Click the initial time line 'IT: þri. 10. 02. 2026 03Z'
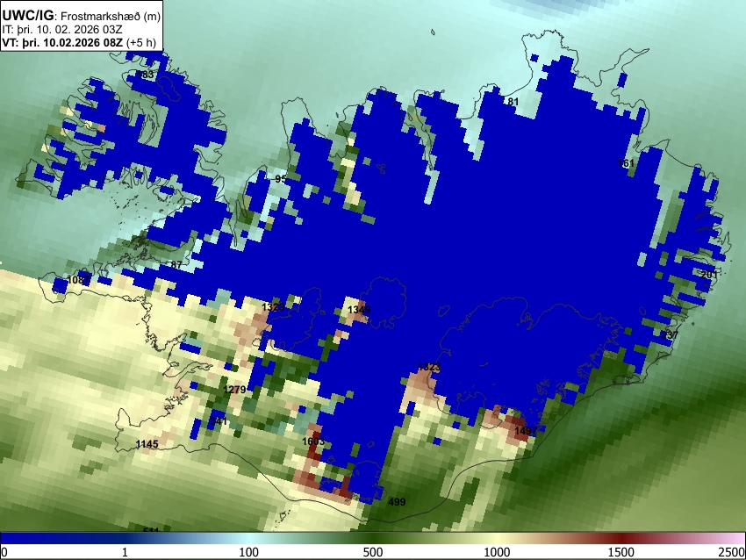The image size is (746, 560). click(61, 30)
